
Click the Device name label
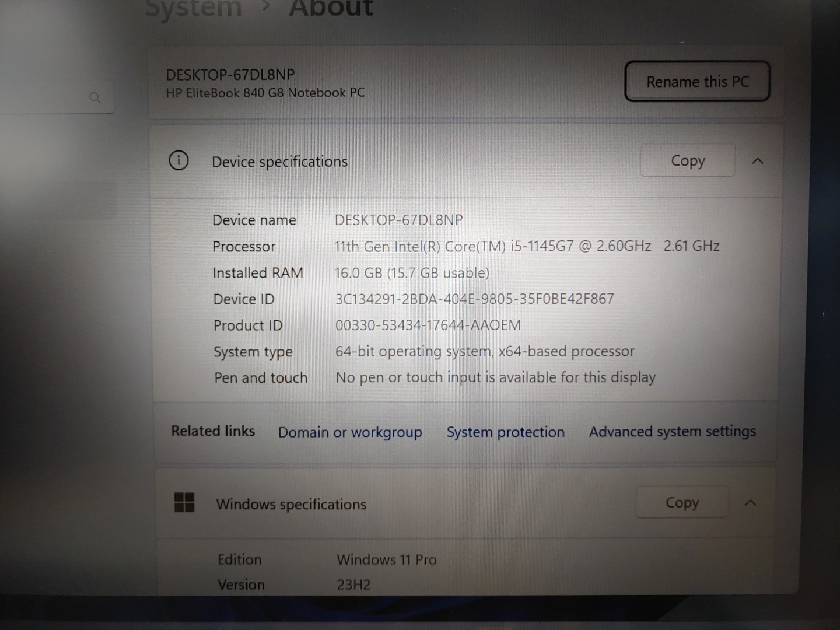(254, 220)
